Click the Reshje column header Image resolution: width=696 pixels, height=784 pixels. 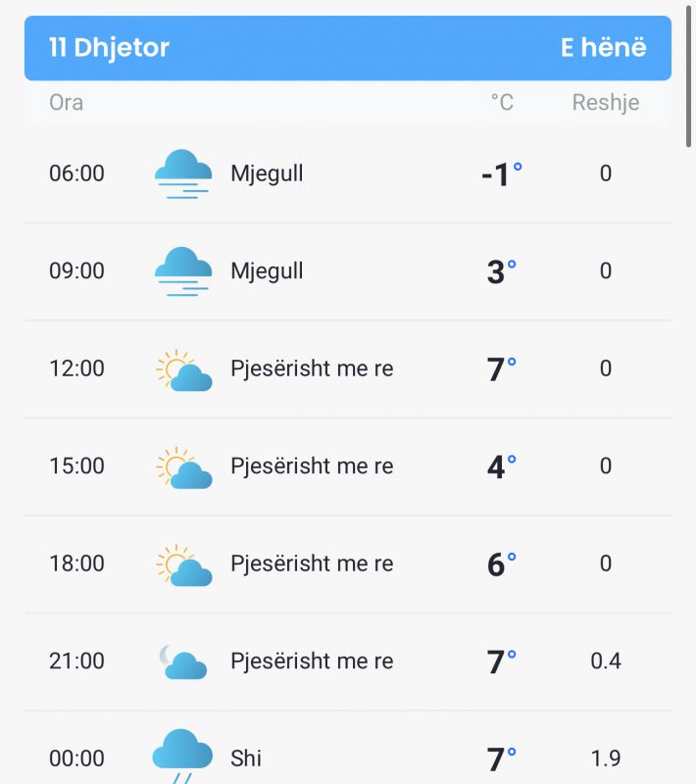606,103
